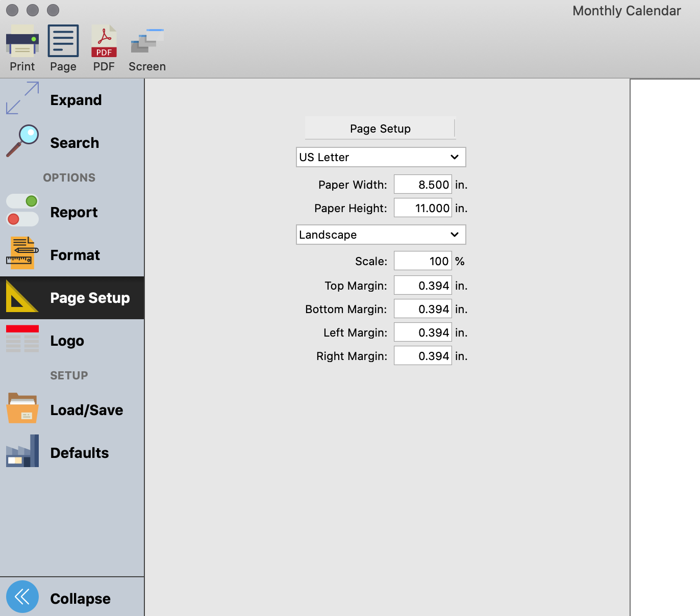Open the Format ruler icon
700x616 pixels.
click(22, 253)
